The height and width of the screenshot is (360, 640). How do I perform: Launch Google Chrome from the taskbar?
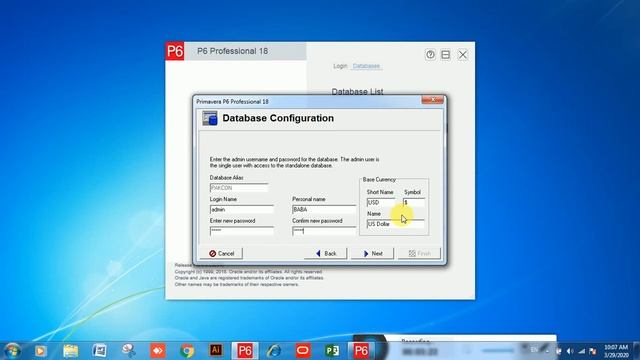click(x=187, y=351)
